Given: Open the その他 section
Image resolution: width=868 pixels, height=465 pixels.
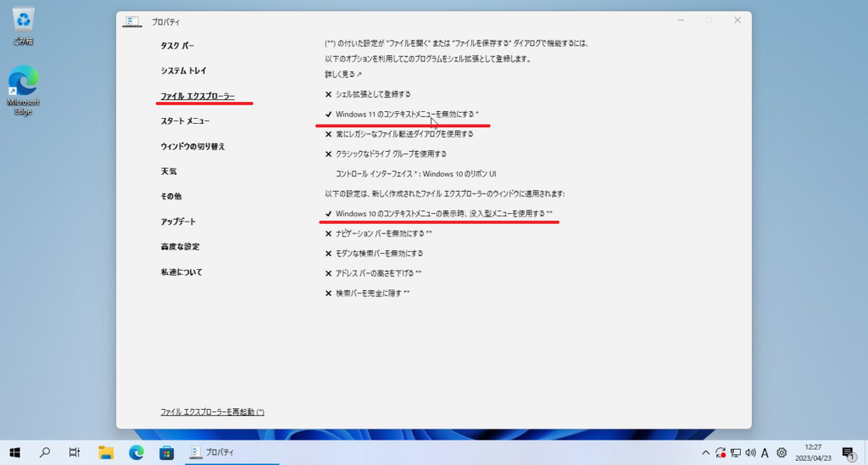Looking at the screenshot, I should click(171, 196).
